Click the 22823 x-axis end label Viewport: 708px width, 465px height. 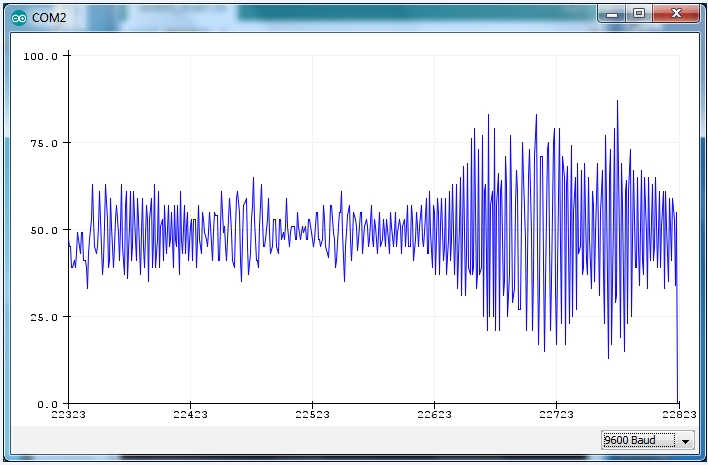click(x=677, y=414)
